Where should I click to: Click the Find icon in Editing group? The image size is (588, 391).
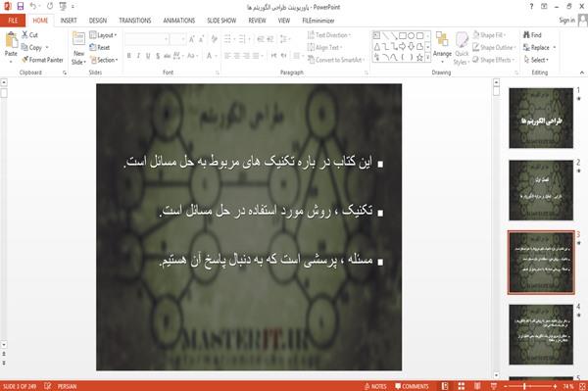tap(532, 35)
